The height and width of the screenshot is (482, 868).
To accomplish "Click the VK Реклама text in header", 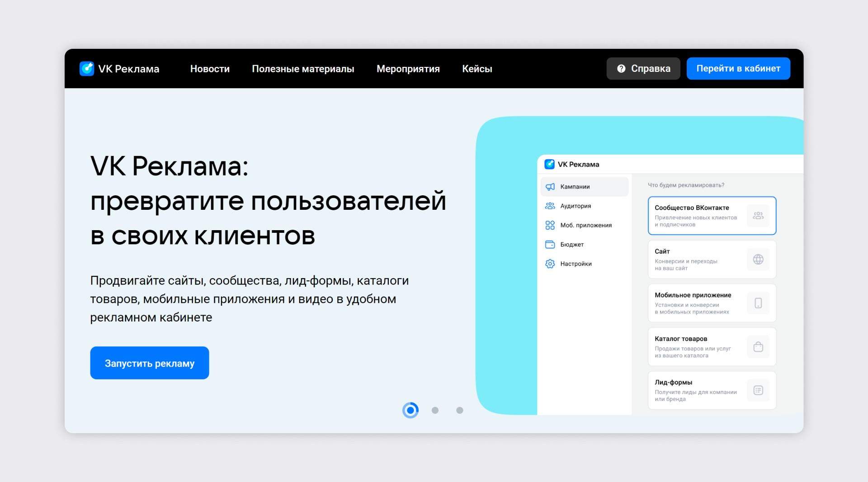I will (x=129, y=69).
